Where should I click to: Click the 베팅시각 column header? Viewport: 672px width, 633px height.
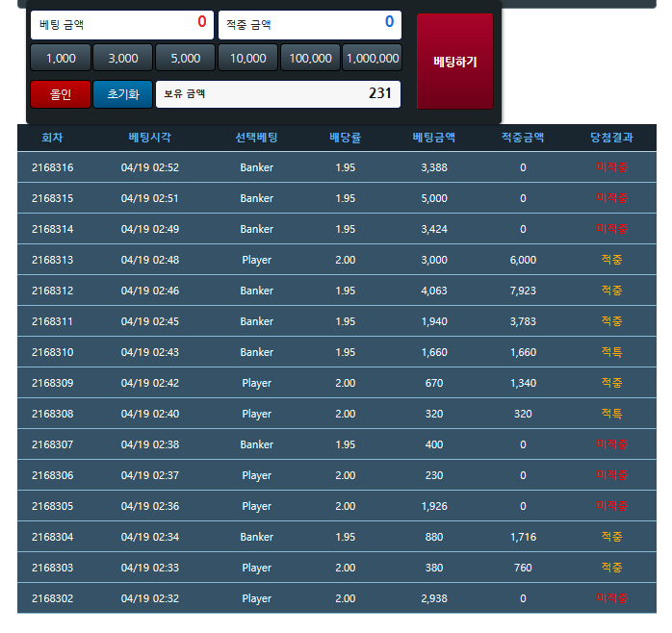pyautogui.click(x=150, y=138)
